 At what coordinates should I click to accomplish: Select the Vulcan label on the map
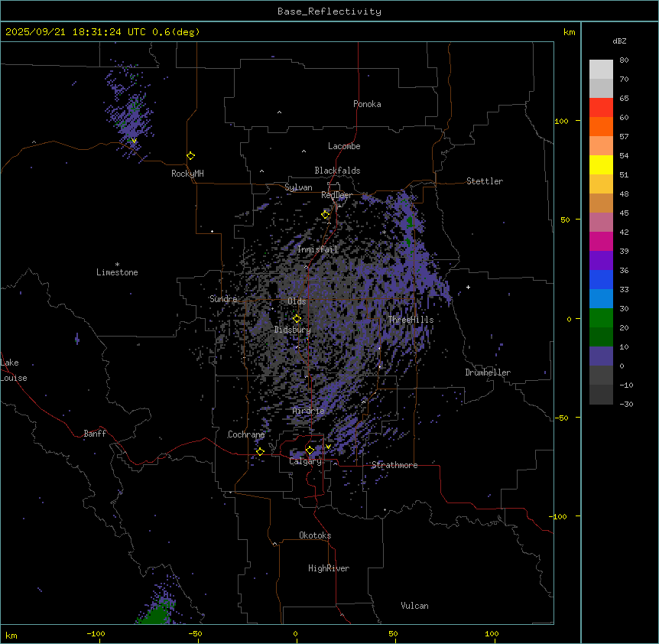(414, 606)
